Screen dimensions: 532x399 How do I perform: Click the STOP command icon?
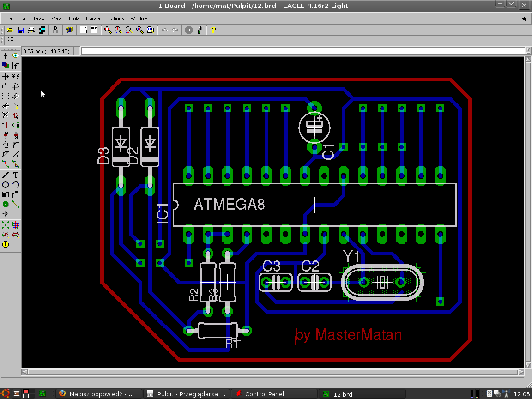tap(189, 30)
